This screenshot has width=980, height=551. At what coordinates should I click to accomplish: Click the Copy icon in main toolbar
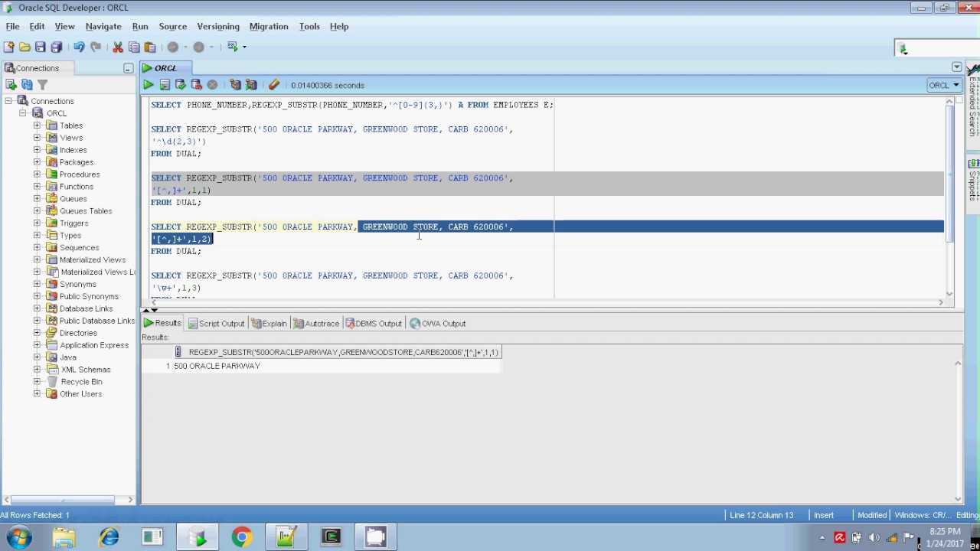click(x=134, y=47)
